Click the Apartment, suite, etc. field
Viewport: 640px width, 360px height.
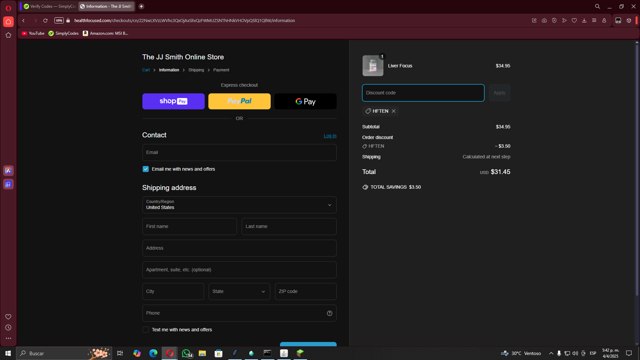239,270
